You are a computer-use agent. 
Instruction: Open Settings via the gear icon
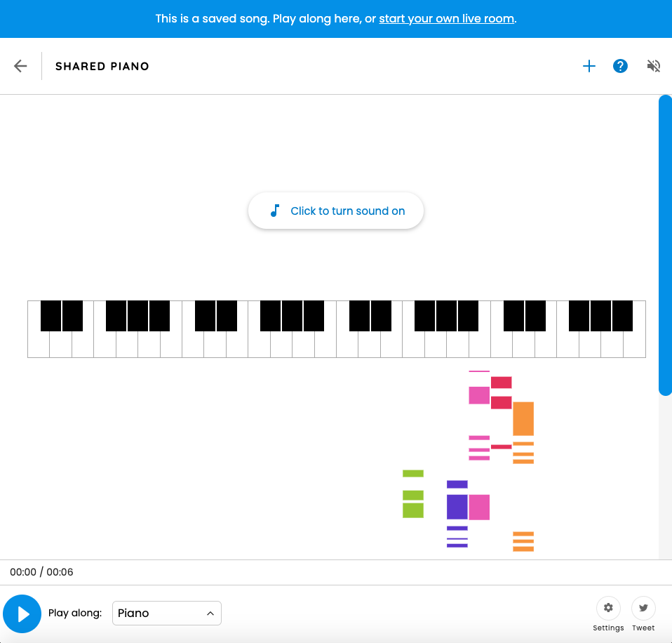pos(608,608)
